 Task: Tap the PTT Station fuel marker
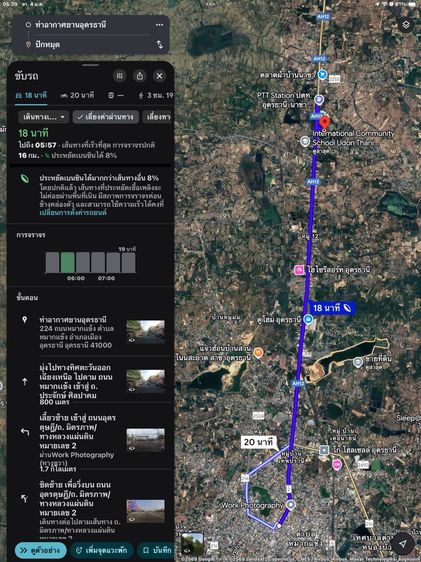coord(319,100)
